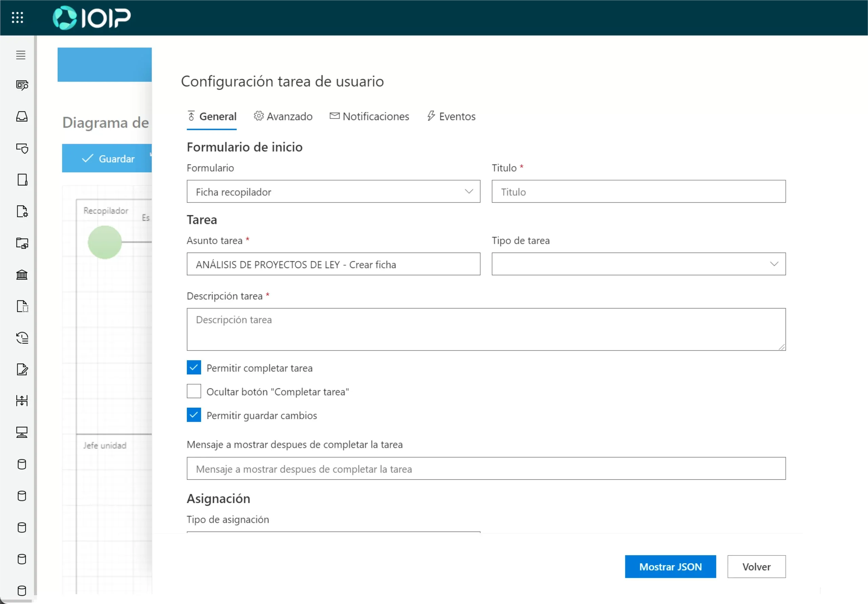868x604 pixels.
Task: Click the document with gear sidebar icon
Action: click(x=22, y=211)
